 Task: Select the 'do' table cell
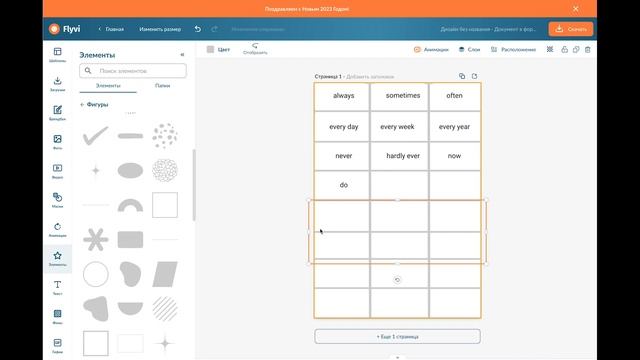[342, 185]
